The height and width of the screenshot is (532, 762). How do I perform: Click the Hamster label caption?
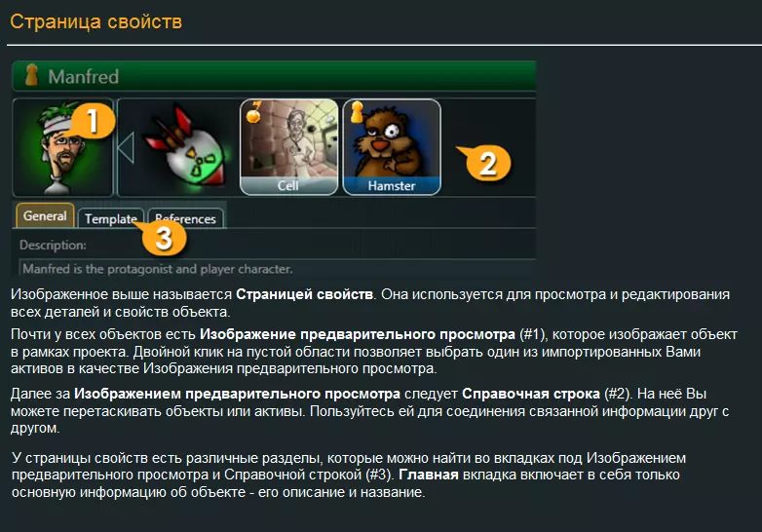click(392, 185)
